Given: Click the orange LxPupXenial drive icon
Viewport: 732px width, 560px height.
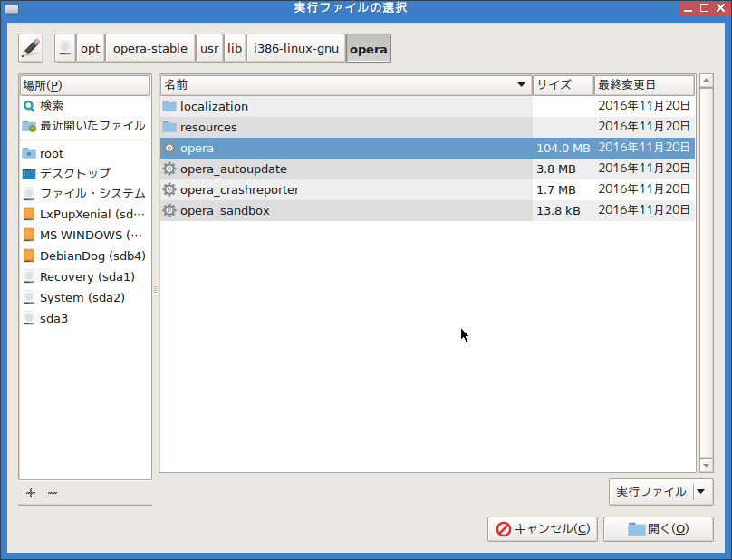Looking at the screenshot, I should pyautogui.click(x=29, y=214).
